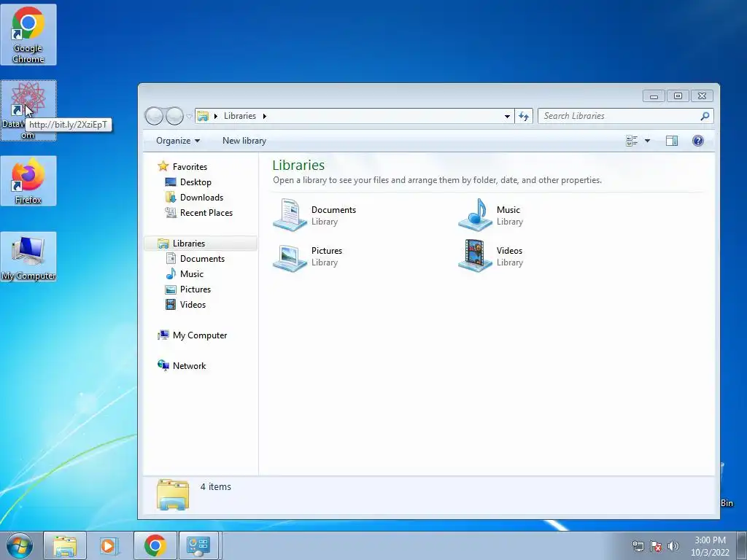Click the Forward navigation arrow
The image size is (747, 560).
click(x=174, y=116)
